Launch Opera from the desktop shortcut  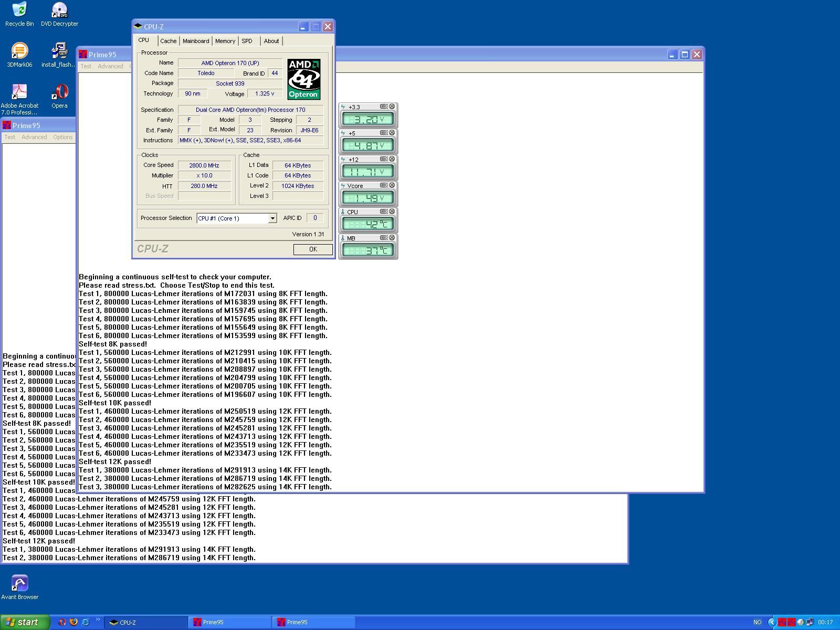point(59,96)
